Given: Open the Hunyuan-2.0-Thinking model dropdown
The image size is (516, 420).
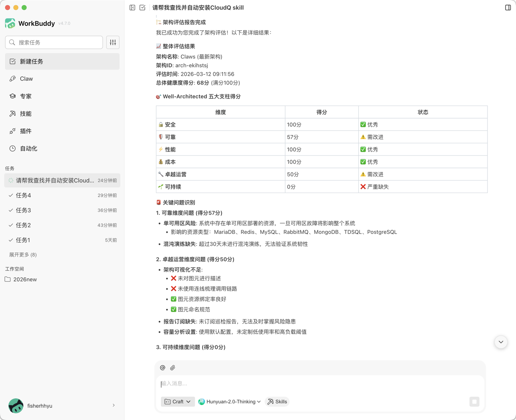Looking at the screenshot, I should tap(229, 402).
